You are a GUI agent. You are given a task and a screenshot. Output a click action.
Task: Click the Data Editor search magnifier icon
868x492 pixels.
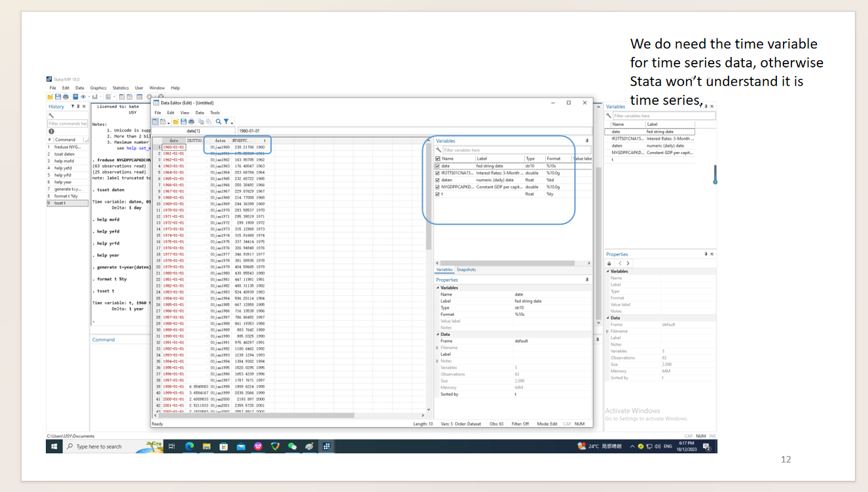[x=218, y=122]
